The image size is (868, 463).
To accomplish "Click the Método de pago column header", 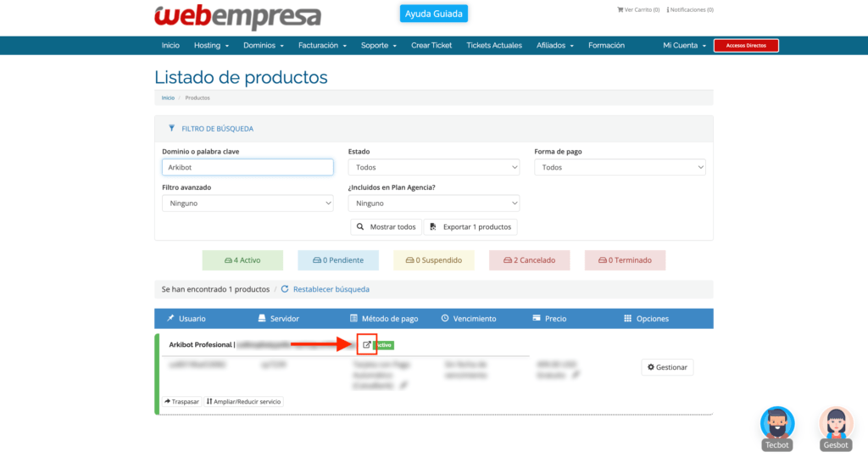I will [384, 319].
